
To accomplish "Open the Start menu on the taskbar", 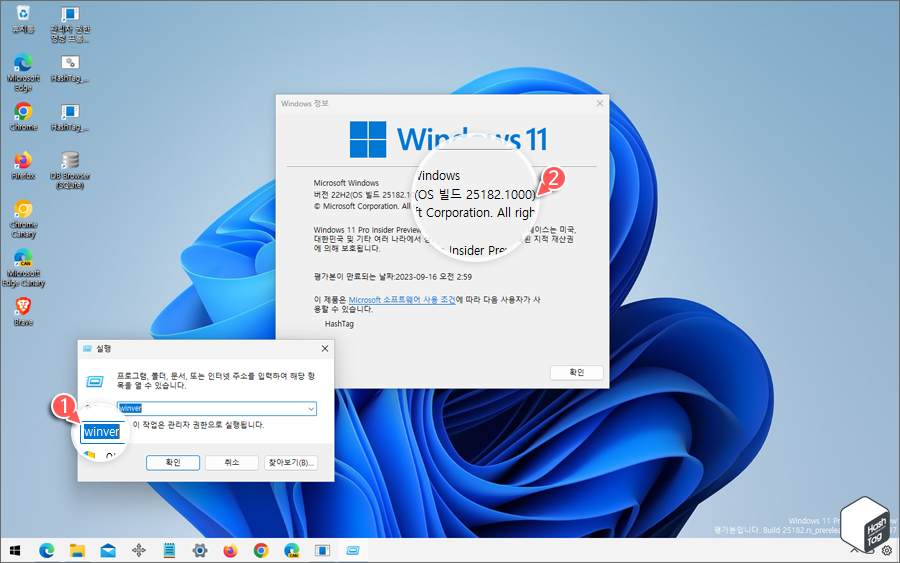I will [15, 551].
